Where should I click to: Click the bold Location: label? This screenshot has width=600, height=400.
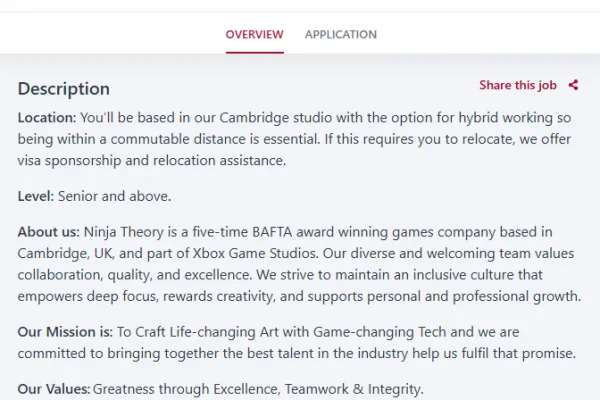tap(47, 118)
